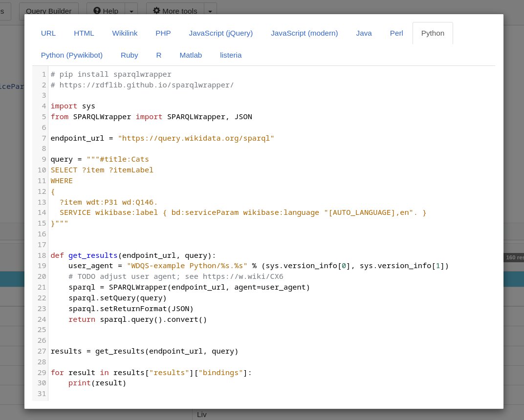Click 'SELECT ?item ?itemLabel' on line 10

click(102, 170)
